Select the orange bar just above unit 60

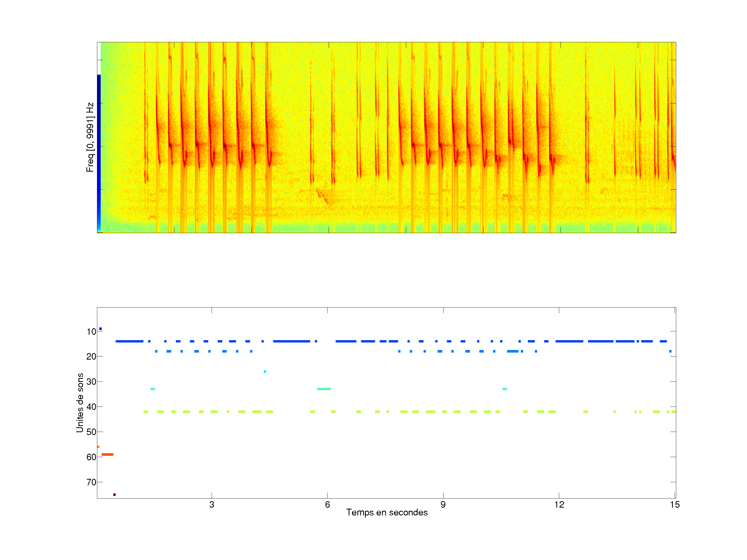point(107,454)
